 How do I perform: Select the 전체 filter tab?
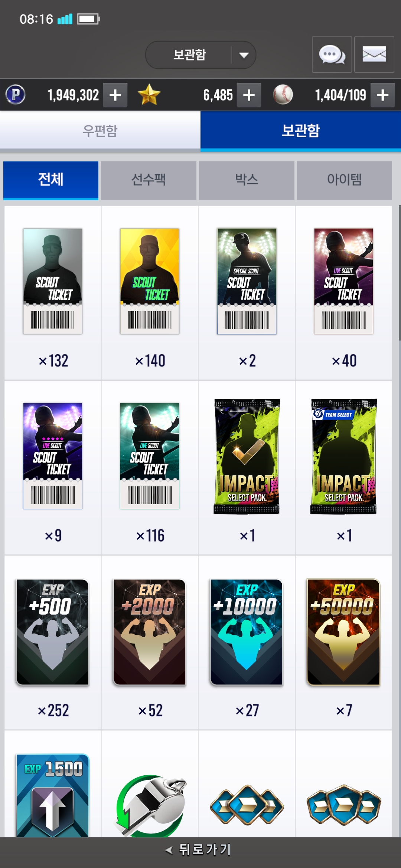point(51,180)
